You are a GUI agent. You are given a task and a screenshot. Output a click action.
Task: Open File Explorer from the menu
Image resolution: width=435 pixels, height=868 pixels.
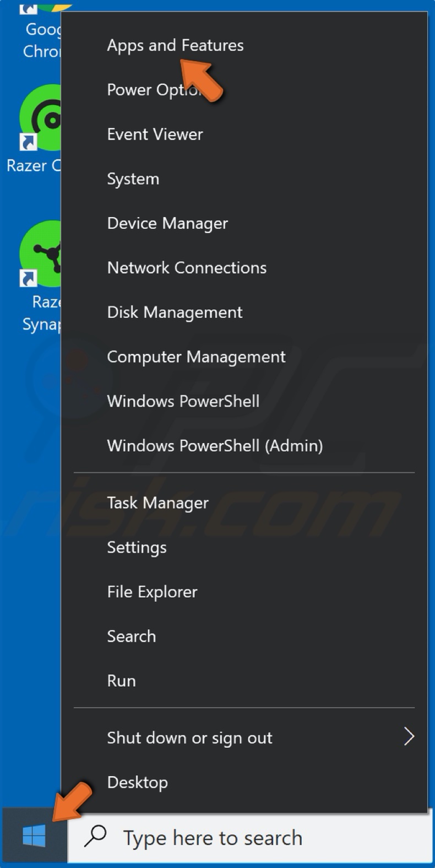click(152, 591)
